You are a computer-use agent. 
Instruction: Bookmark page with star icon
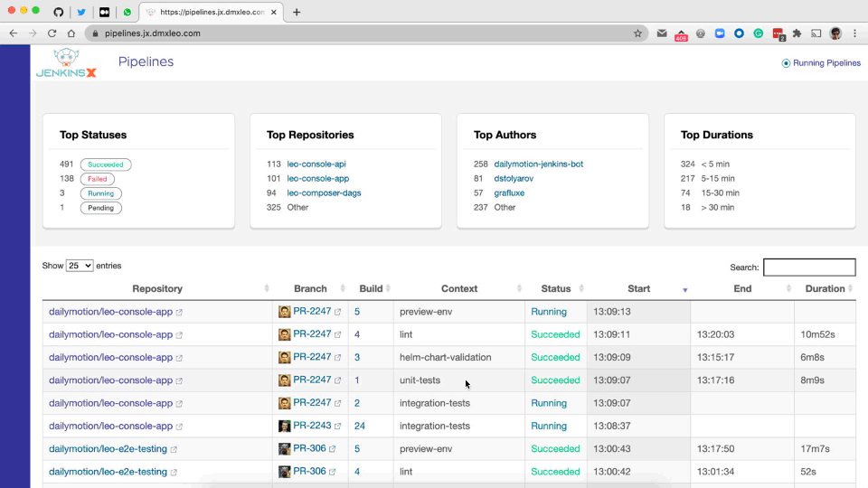click(x=637, y=33)
